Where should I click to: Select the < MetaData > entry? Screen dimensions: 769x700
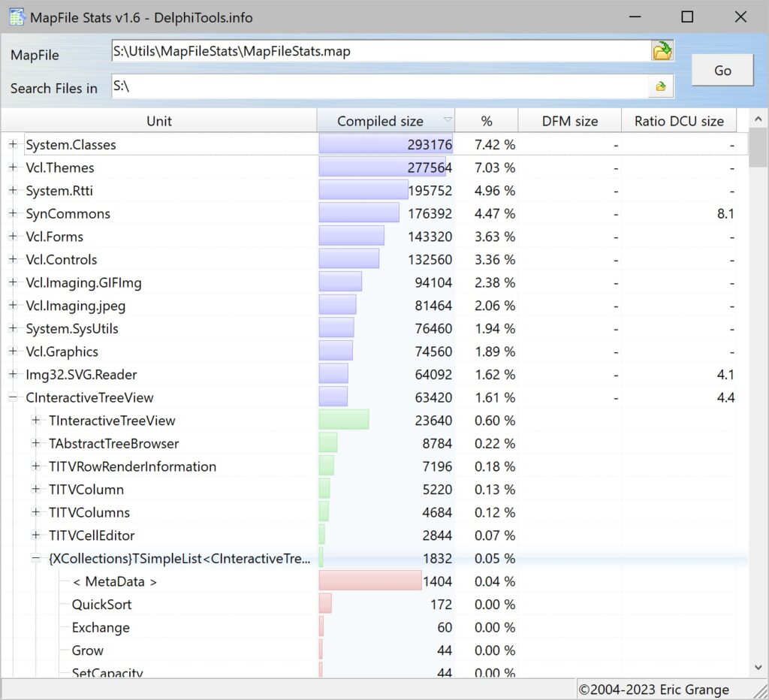click(374, 581)
